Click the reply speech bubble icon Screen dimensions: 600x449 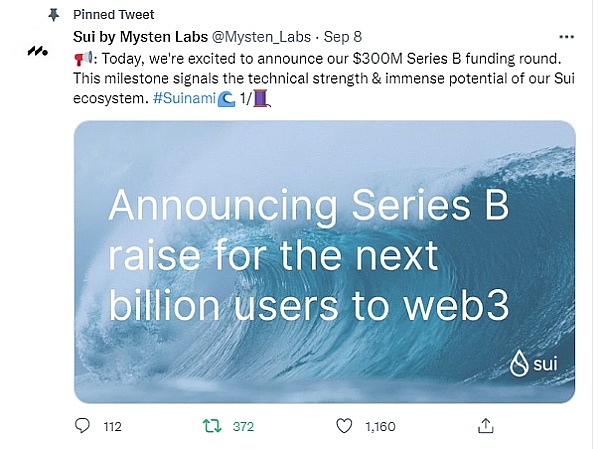click(x=84, y=427)
